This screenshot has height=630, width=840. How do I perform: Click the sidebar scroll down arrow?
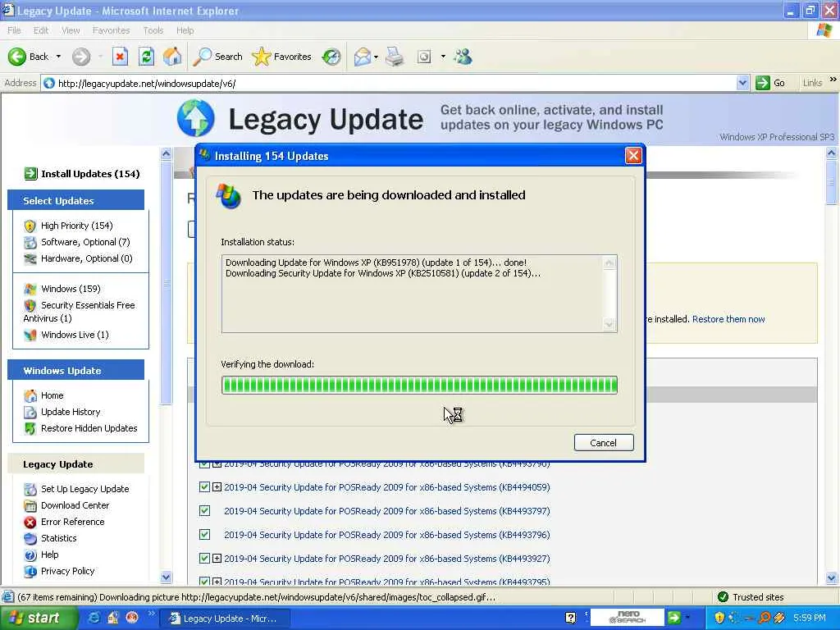(x=166, y=577)
